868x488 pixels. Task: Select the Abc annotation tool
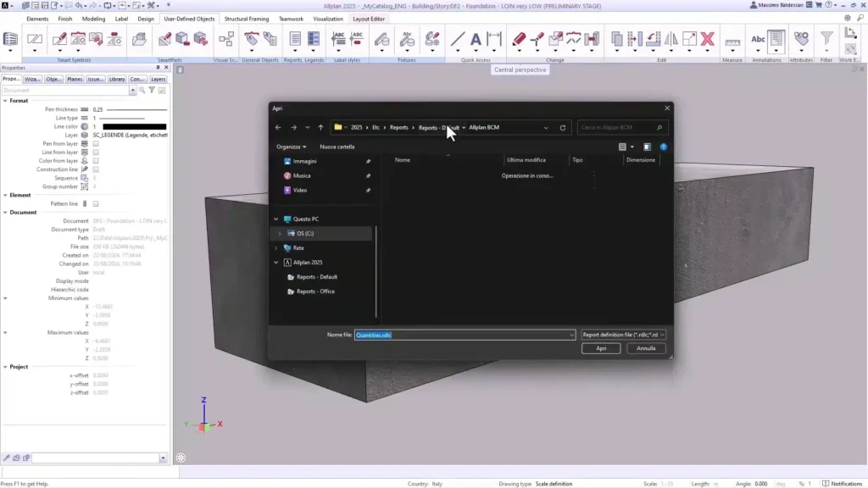[x=759, y=39]
